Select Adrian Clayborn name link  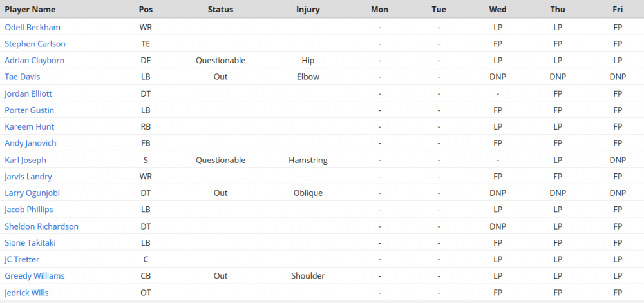click(35, 61)
